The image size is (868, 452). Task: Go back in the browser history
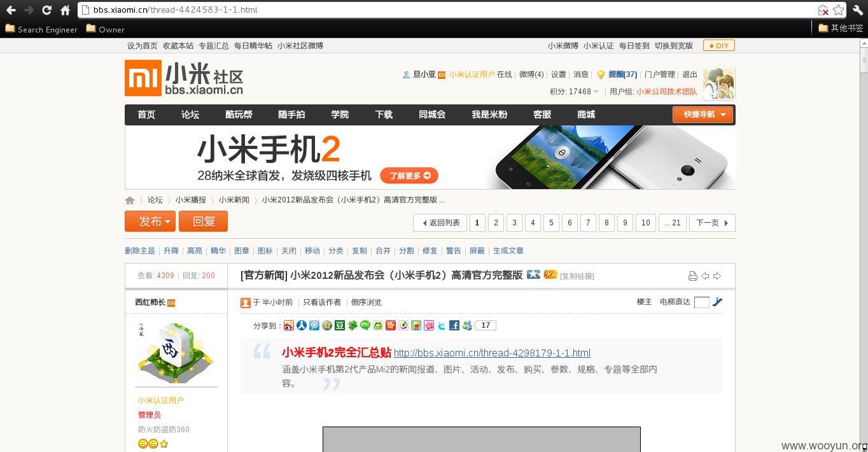point(11,10)
